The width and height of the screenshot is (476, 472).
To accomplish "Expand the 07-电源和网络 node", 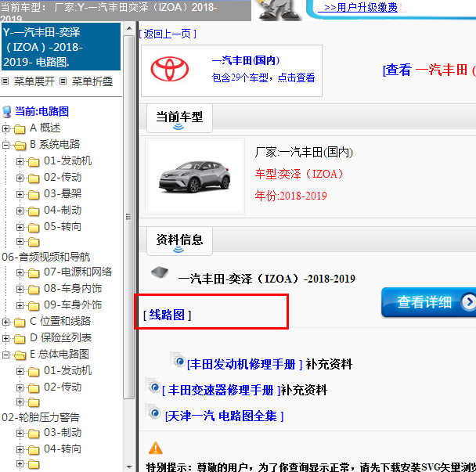I will (x=20, y=272).
